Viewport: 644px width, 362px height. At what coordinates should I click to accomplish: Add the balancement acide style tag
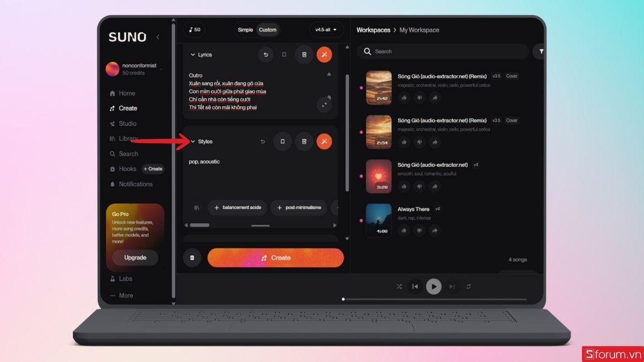tap(237, 208)
